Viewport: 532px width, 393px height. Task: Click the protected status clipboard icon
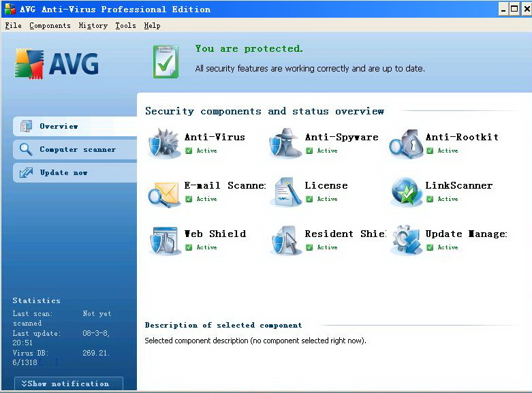[166, 62]
